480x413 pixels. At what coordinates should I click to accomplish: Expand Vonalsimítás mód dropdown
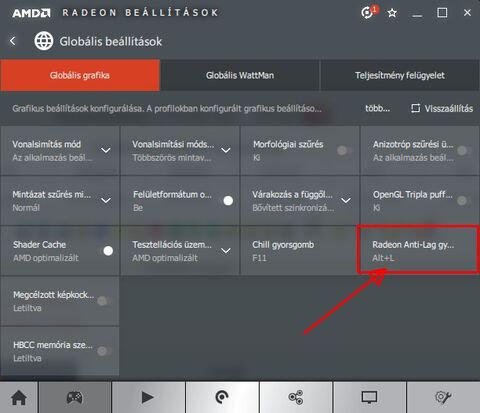click(x=106, y=151)
